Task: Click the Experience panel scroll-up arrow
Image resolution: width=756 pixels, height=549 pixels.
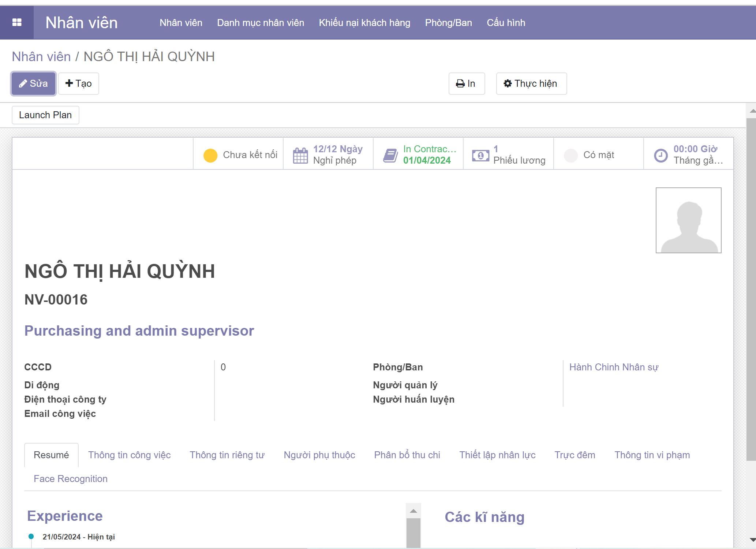Action: pyautogui.click(x=413, y=511)
